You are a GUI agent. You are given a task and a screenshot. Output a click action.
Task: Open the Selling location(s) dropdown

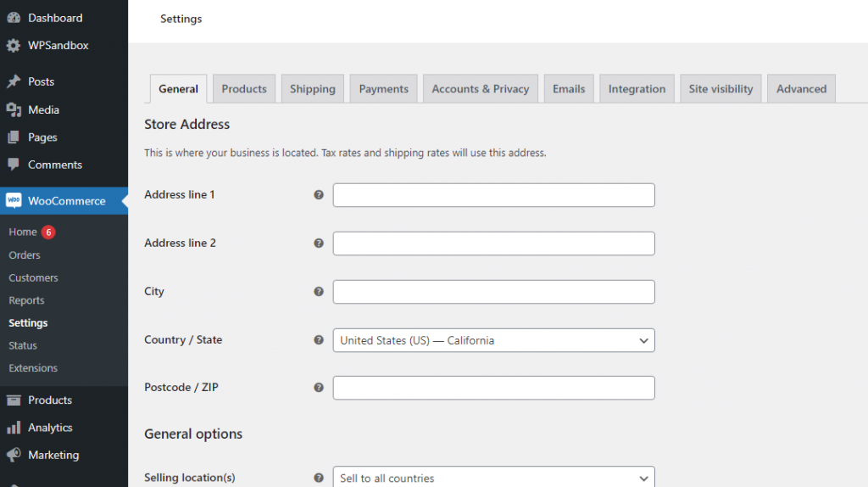pyautogui.click(x=494, y=477)
